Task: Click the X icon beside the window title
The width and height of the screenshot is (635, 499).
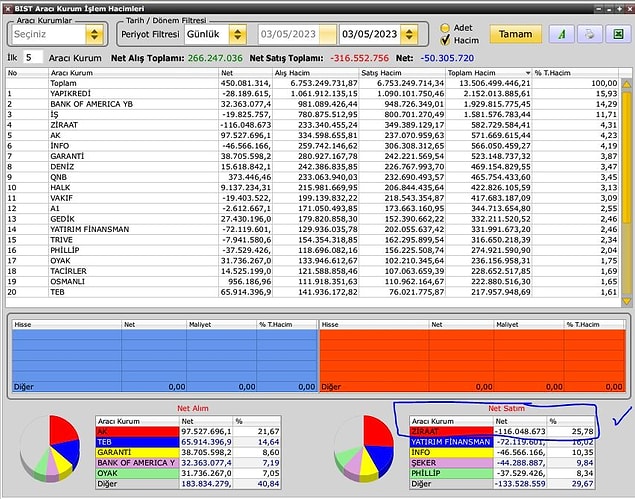Action: point(8,9)
